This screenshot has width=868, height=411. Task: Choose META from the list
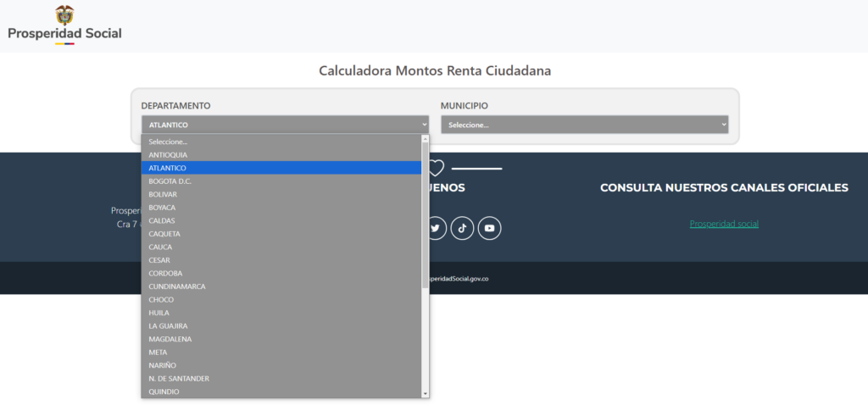[x=281, y=353]
